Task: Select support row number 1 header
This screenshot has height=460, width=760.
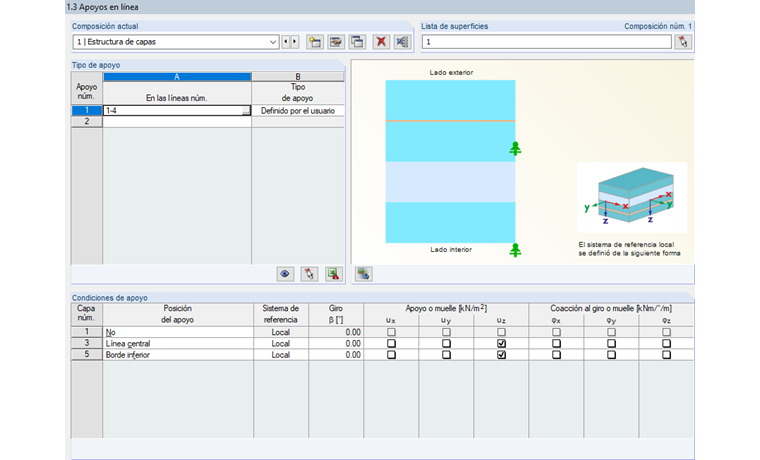Action: pos(87,111)
